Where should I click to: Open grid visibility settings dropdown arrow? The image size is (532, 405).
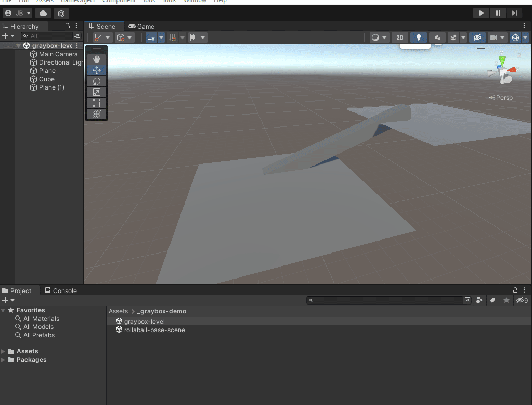click(x=161, y=37)
